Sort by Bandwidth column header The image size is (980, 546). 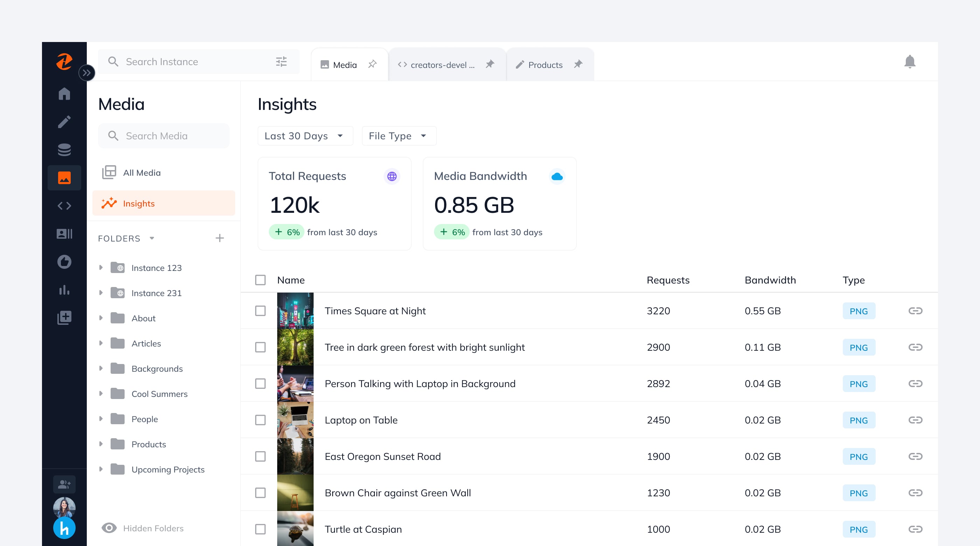[x=770, y=280]
